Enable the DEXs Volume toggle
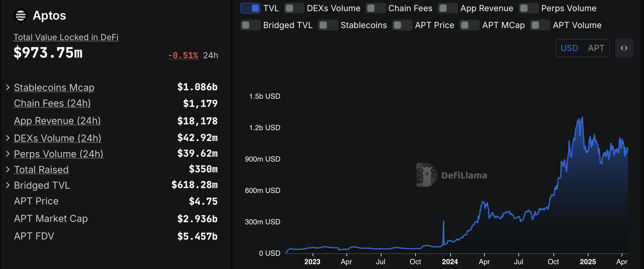Screen dimensions: 644x269 (x=294, y=8)
